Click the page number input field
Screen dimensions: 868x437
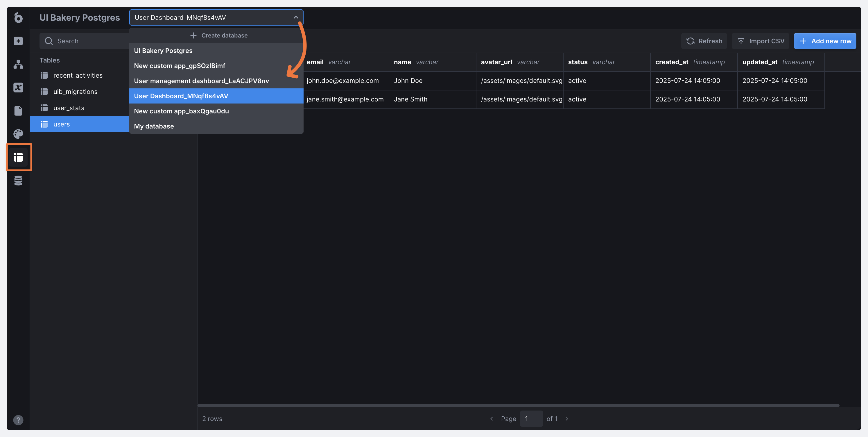coord(531,418)
